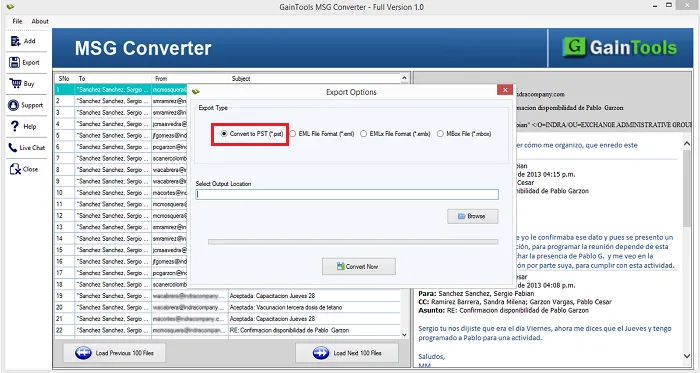The image size is (700, 373).
Task: Click the Add files icon in sidebar
Action: click(x=16, y=41)
